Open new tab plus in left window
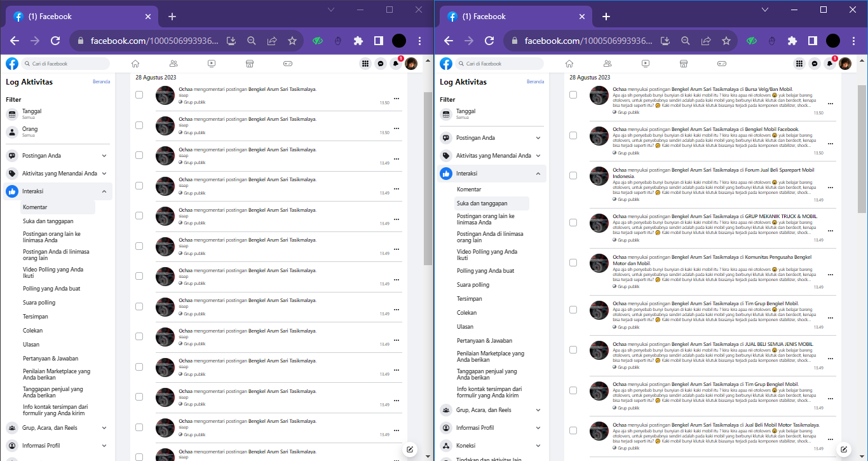Viewport: 868px width, 461px height. 172,17
